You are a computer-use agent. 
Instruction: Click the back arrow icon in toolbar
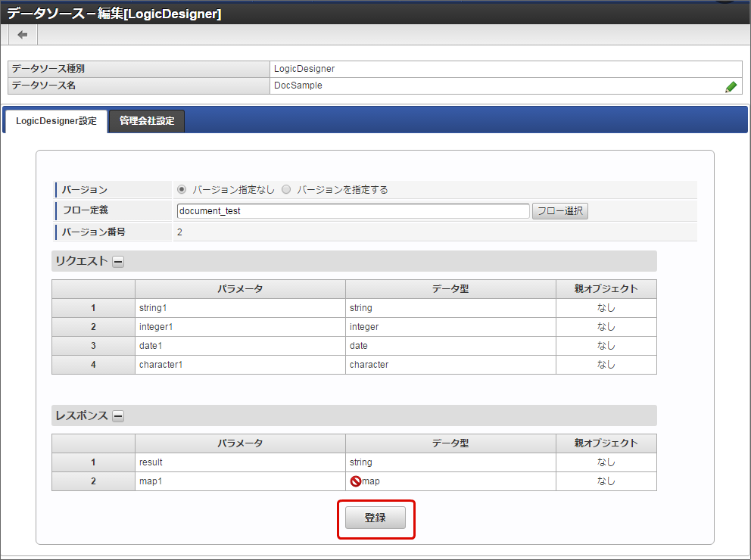click(x=23, y=35)
